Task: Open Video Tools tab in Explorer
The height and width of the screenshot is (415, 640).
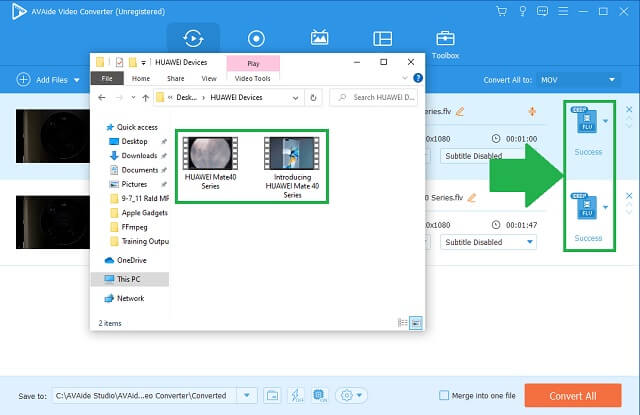Action: tap(253, 78)
